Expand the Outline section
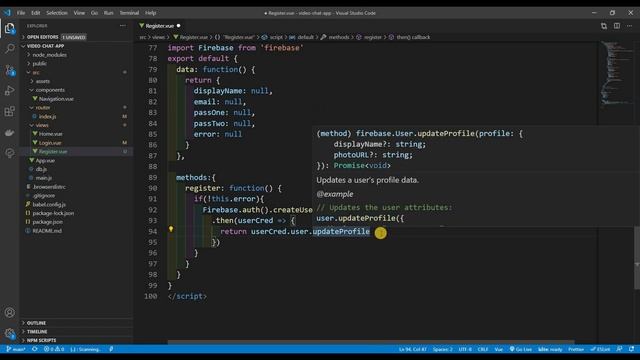The width and height of the screenshot is (640, 360). [76, 323]
